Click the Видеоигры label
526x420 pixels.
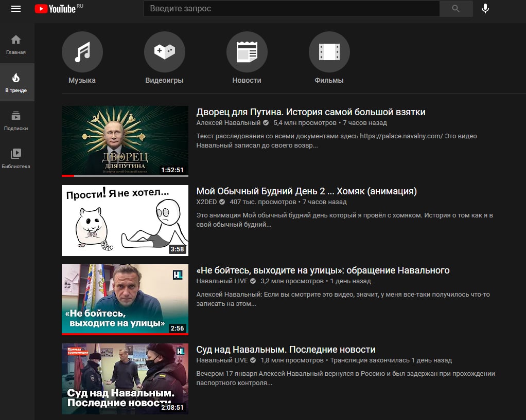[x=164, y=80]
